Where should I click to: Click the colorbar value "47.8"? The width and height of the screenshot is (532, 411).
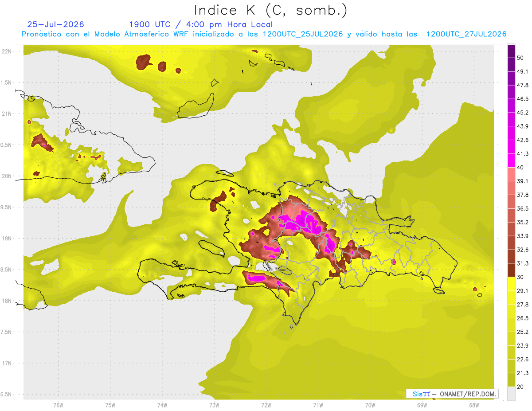click(x=523, y=85)
